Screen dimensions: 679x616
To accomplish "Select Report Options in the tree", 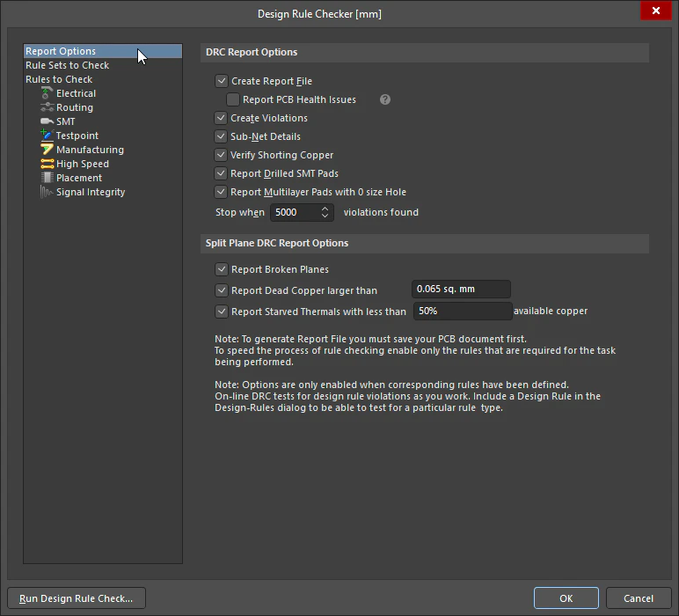I will (103, 51).
